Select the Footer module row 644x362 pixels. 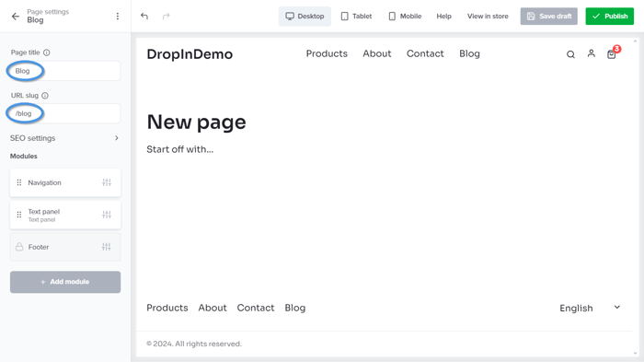65,247
